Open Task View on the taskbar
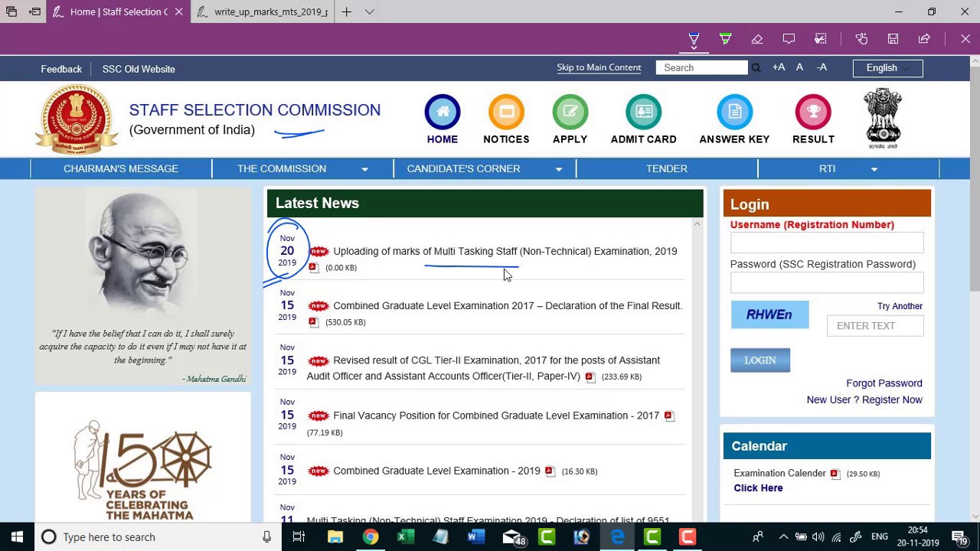 pos(299,537)
